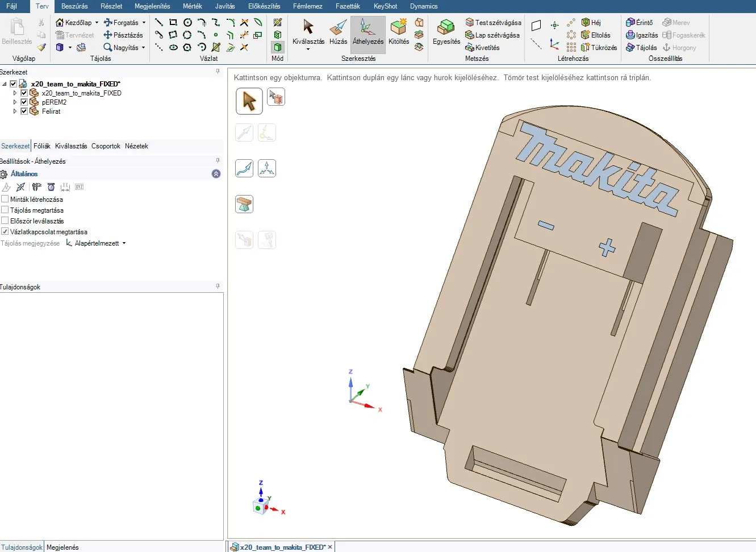756x552 pixels.
Task: Enable Tájolás megtartása checkbox
Action: 5,210
